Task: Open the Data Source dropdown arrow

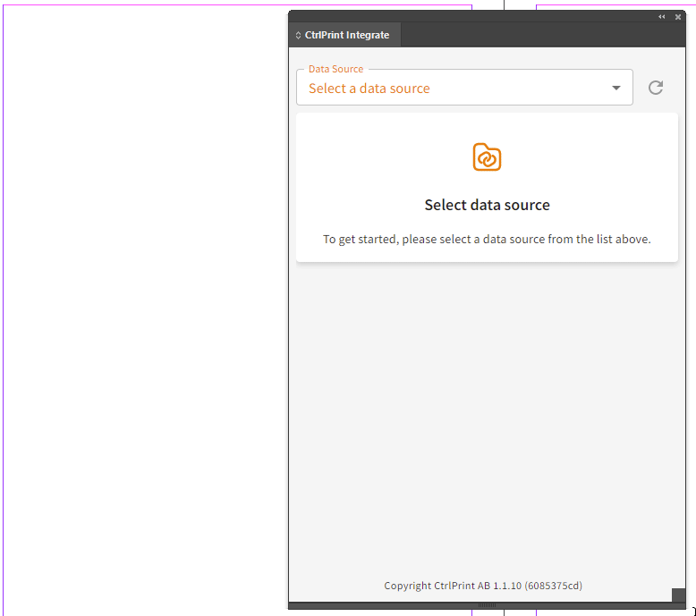Action: [x=616, y=88]
